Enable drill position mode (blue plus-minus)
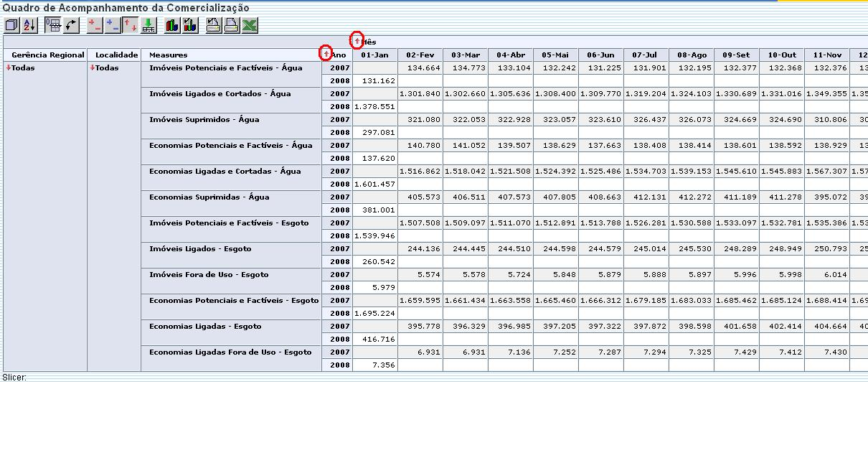Viewport: 868px width, 468px height. [113, 25]
